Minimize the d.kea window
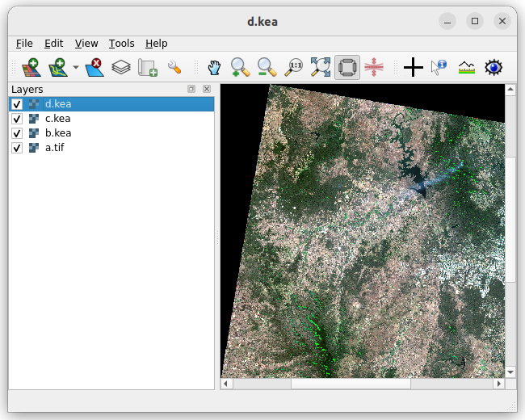 447,22
